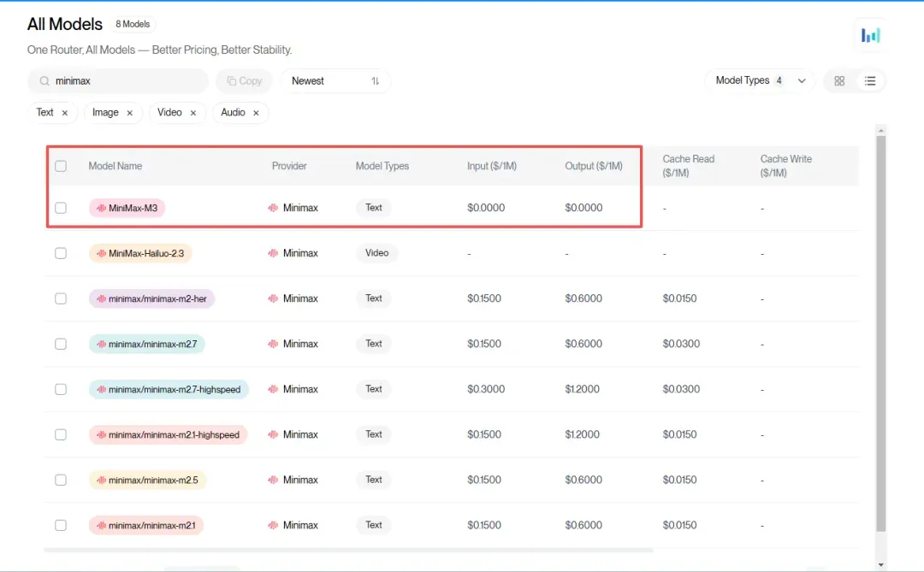The image size is (924, 572).
Task: Check the minimax/minimax-m2.5 row checkbox
Action: 61,481
